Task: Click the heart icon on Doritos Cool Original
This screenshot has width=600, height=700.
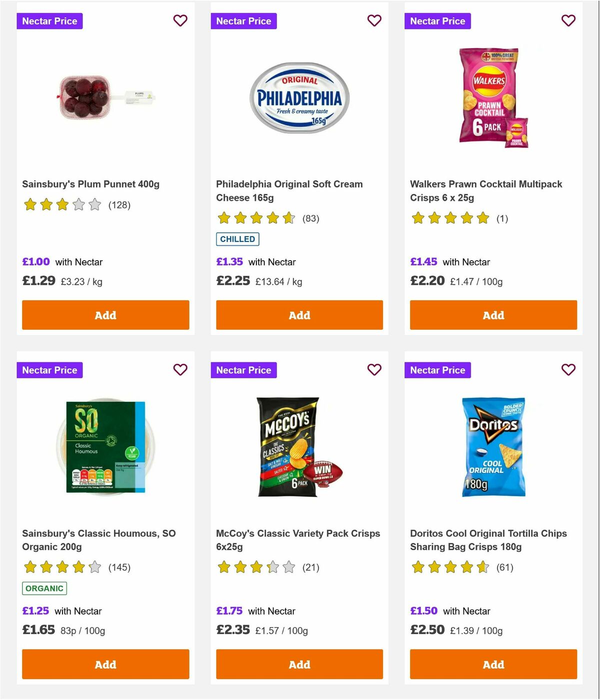Action: (x=568, y=370)
